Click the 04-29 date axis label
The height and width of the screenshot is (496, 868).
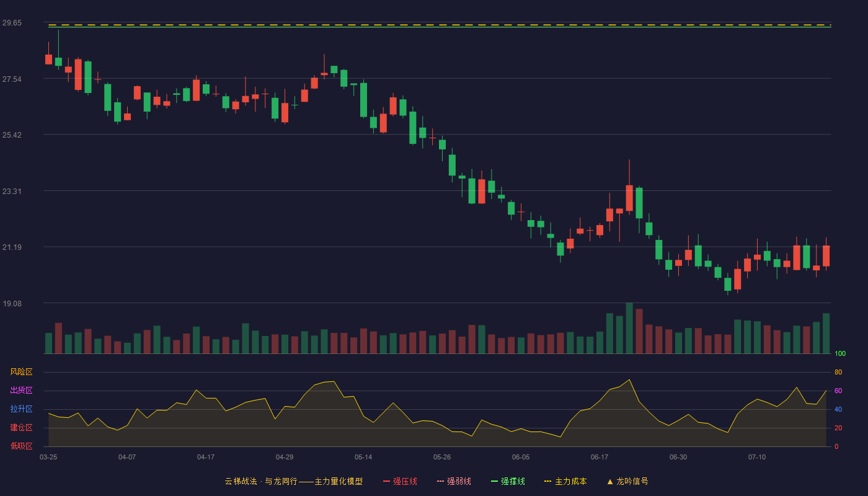point(285,457)
